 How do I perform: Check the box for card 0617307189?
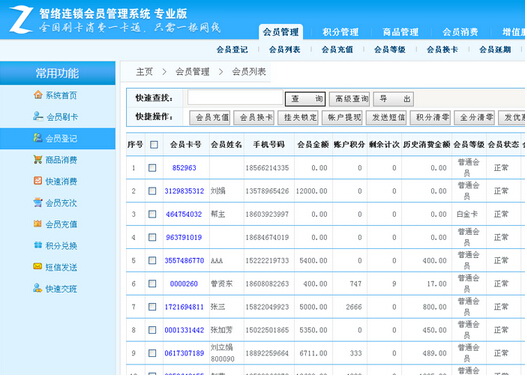click(x=152, y=353)
